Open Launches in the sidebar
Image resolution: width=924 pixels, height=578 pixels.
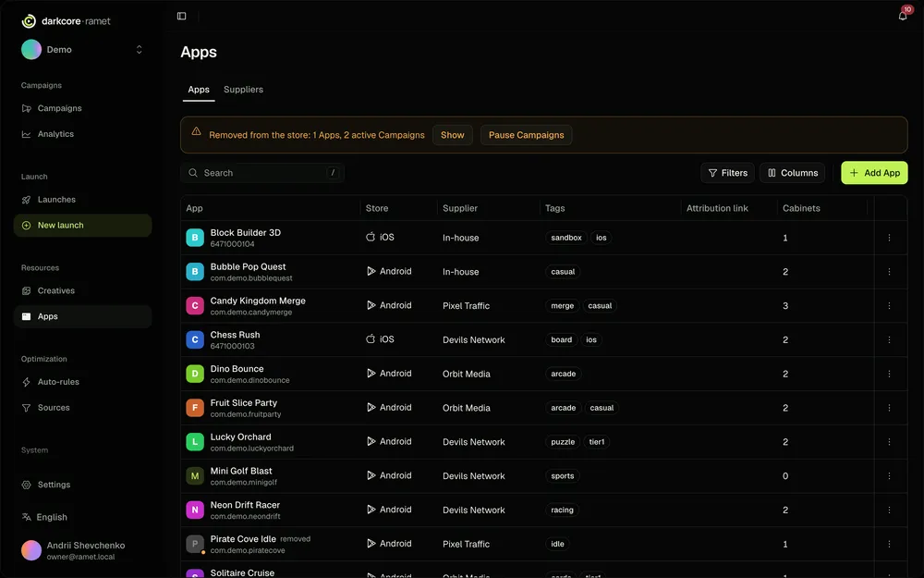[x=82, y=200]
